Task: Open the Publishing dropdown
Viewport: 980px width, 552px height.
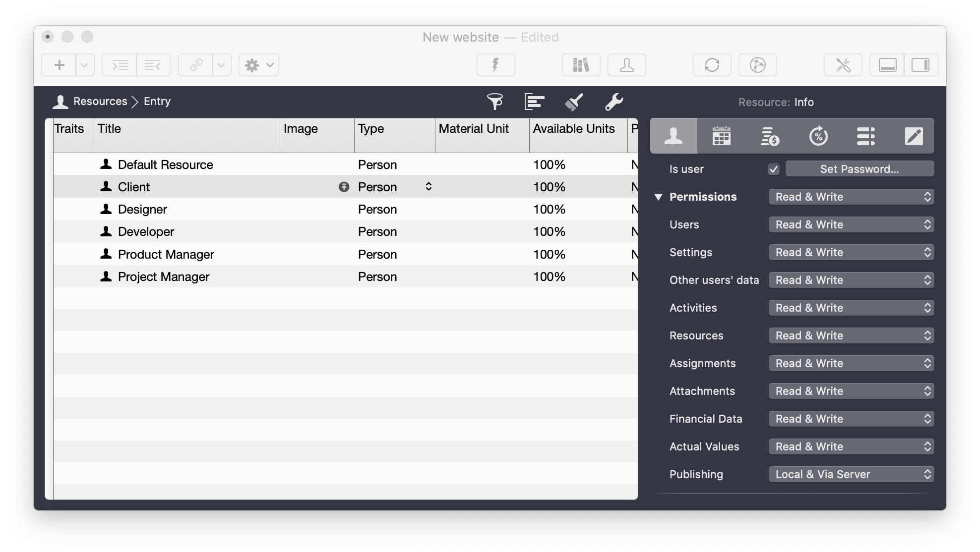Action: [851, 474]
